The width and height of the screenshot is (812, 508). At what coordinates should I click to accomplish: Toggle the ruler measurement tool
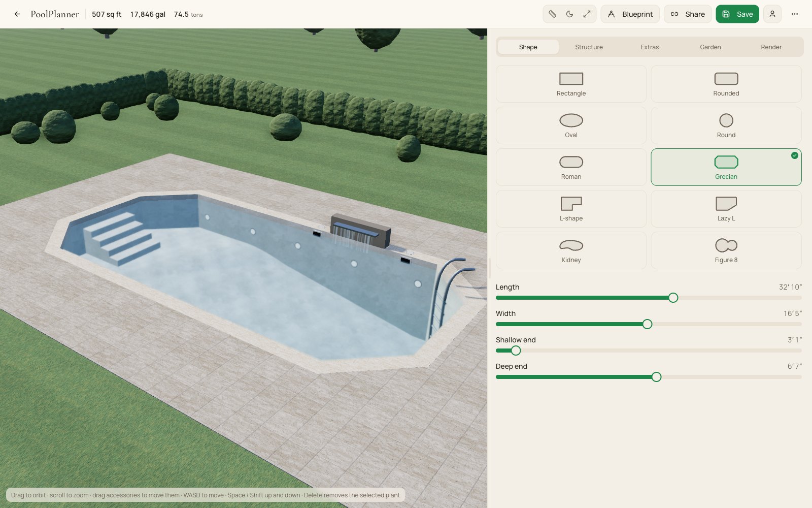click(553, 14)
